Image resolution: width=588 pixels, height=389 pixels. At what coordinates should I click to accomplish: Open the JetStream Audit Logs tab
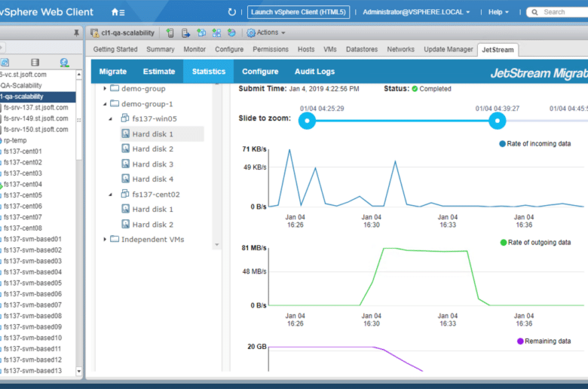tap(314, 72)
